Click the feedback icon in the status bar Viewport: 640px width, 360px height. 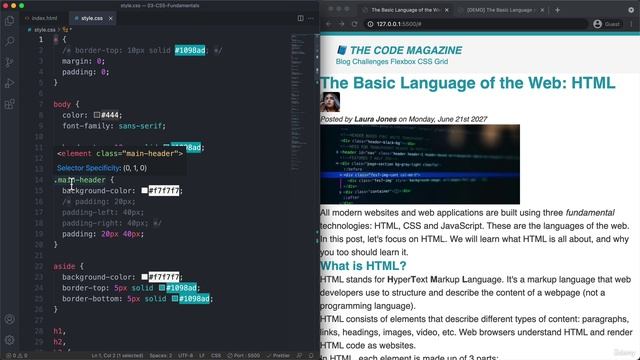coord(300,356)
